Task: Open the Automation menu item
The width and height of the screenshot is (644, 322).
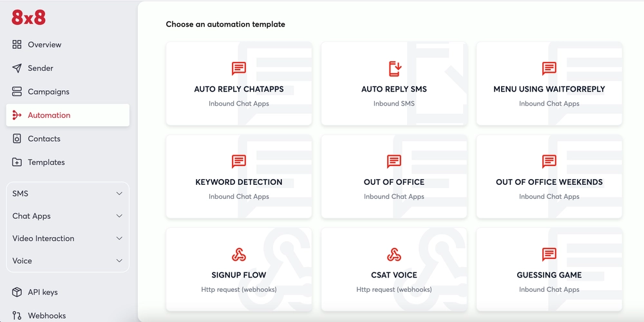Action: click(68, 115)
